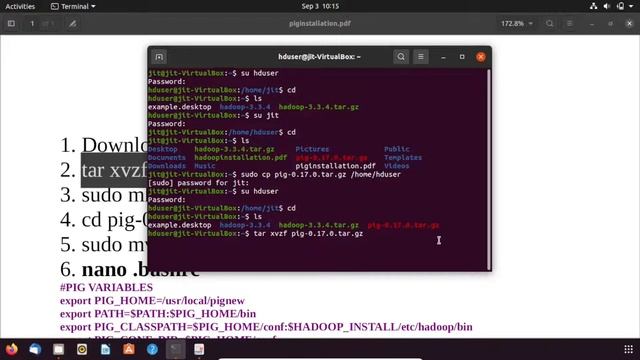Image resolution: width=640 pixels, height=360 pixels.
Task: Click 'Templates' in the terminal listing
Action: pyautogui.click(x=403, y=158)
